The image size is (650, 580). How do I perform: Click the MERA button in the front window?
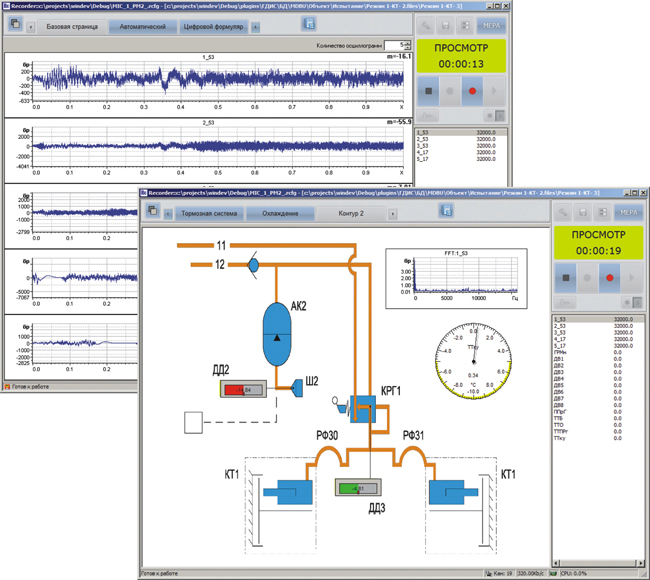coord(629,212)
